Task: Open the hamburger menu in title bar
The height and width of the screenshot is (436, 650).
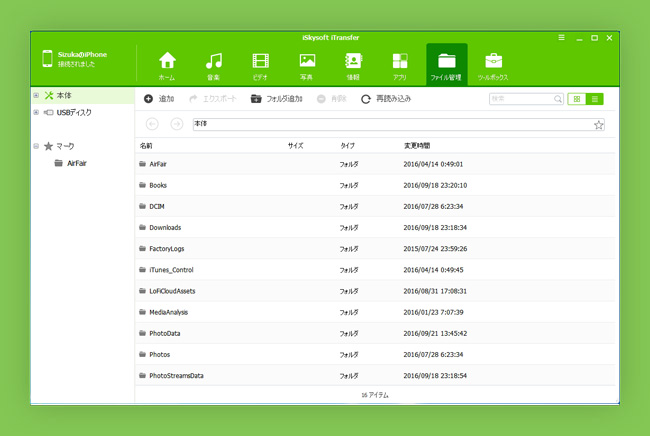Action: point(561,38)
